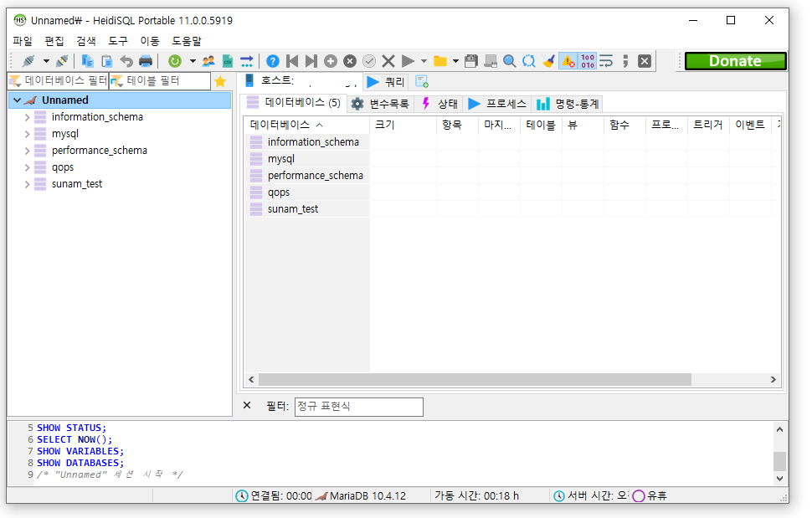This screenshot has width=812, height=518.
Task: Open the 도구 menu
Action: coord(118,41)
